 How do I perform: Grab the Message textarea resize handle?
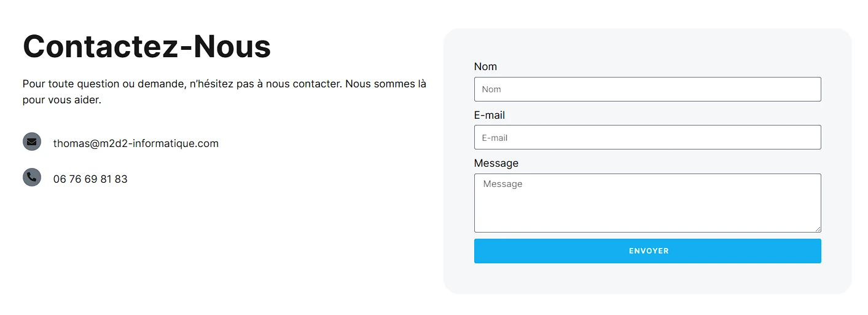818,229
